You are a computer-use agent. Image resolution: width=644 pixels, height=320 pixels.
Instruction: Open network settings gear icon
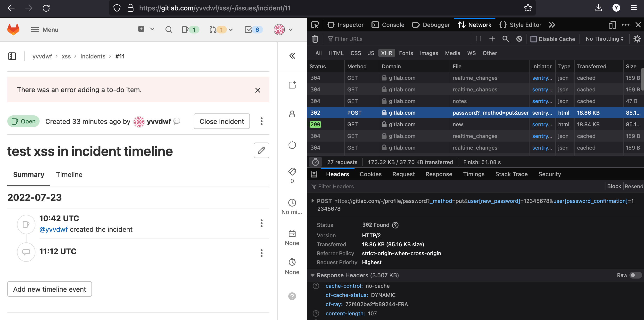(637, 39)
